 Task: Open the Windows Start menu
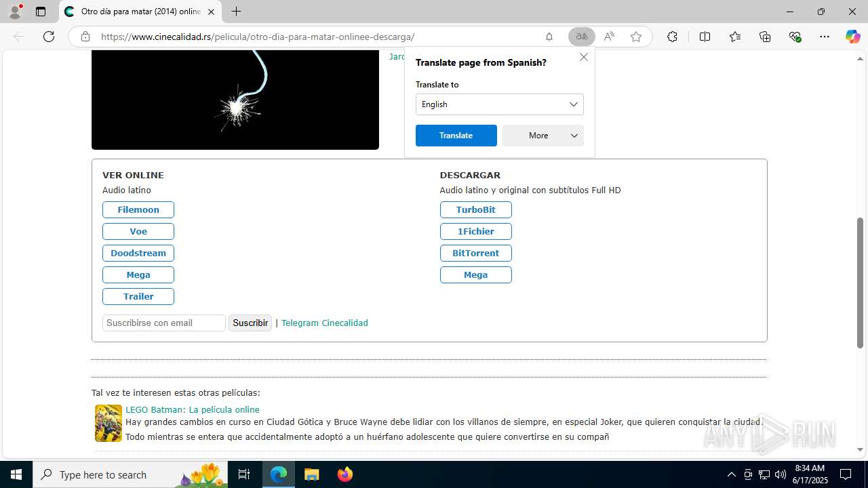click(x=16, y=474)
